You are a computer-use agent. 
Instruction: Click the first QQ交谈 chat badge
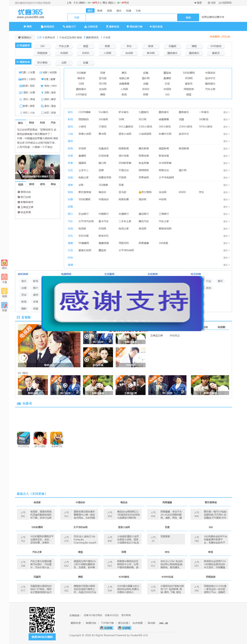tap(106, 628)
